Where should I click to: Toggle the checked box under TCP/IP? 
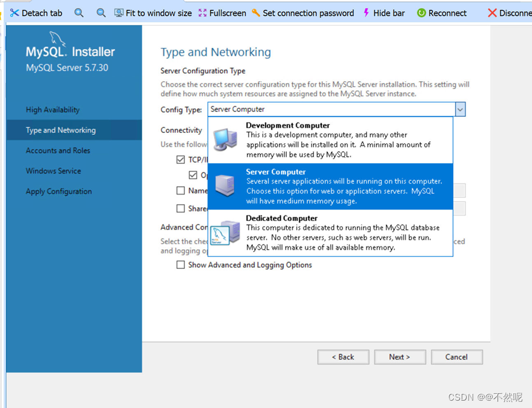193,175
